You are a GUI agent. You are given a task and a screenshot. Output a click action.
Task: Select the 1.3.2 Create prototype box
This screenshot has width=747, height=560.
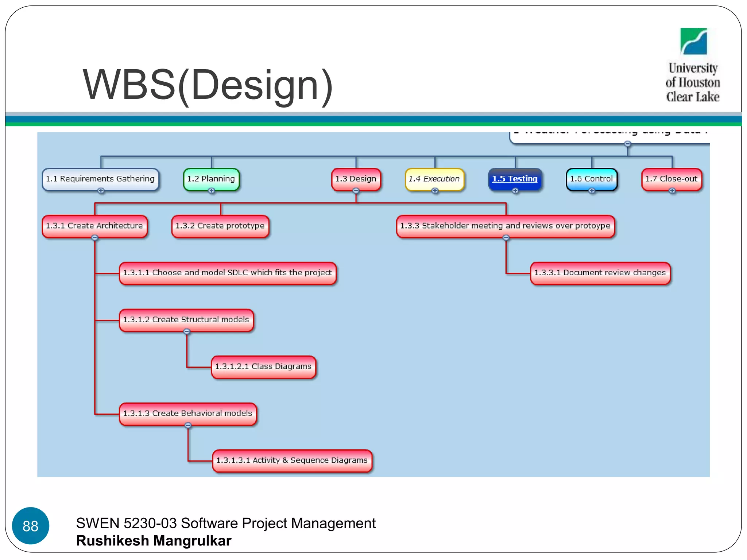[x=220, y=226]
